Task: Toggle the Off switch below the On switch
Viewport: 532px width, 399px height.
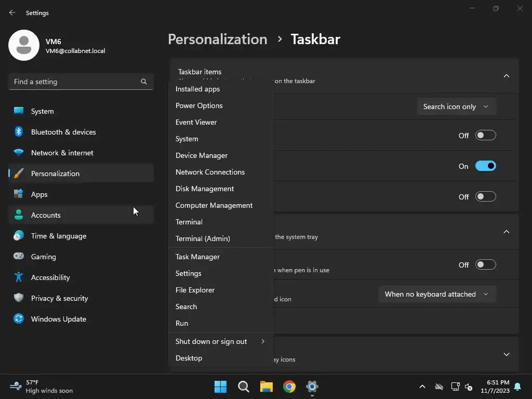Action: click(486, 196)
